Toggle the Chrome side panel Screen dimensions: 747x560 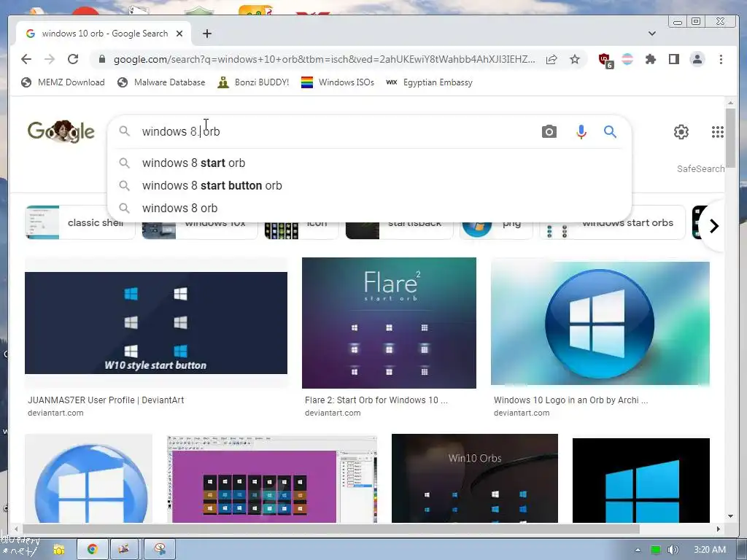point(673,59)
